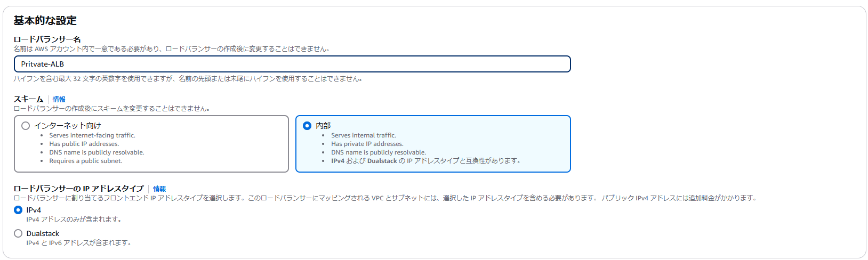This screenshot has height=260, width=868.
Task: Click the "Serves internal traffic." bullet text
Action: click(x=363, y=135)
